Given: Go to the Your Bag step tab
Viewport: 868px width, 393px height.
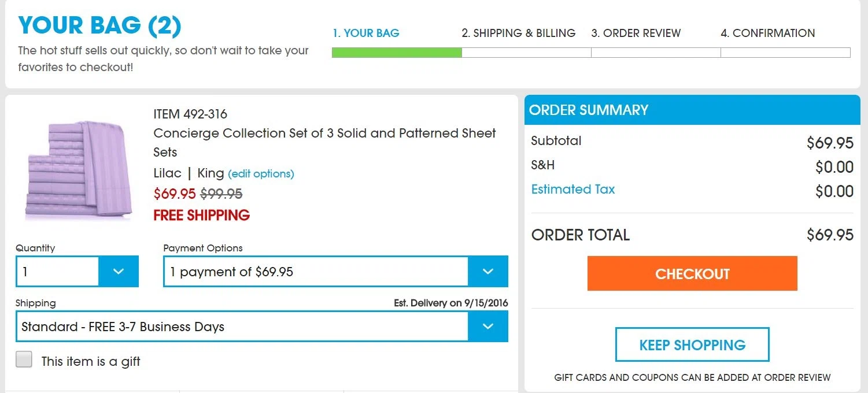Looking at the screenshot, I should [x=365, y=33].
